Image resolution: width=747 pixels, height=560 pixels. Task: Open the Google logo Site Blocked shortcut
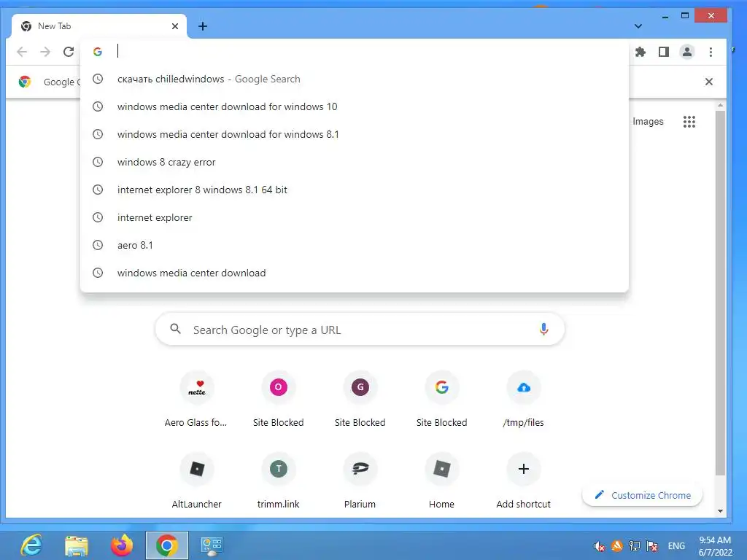point(441,400)
